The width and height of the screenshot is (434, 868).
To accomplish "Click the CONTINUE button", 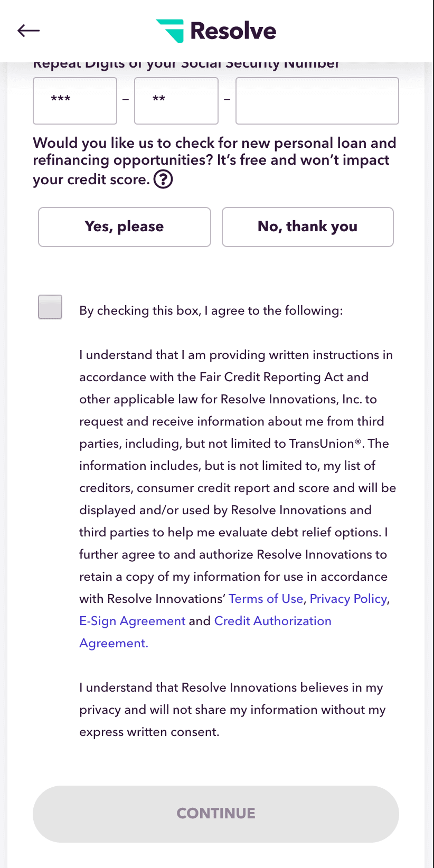I will [216, 814].
